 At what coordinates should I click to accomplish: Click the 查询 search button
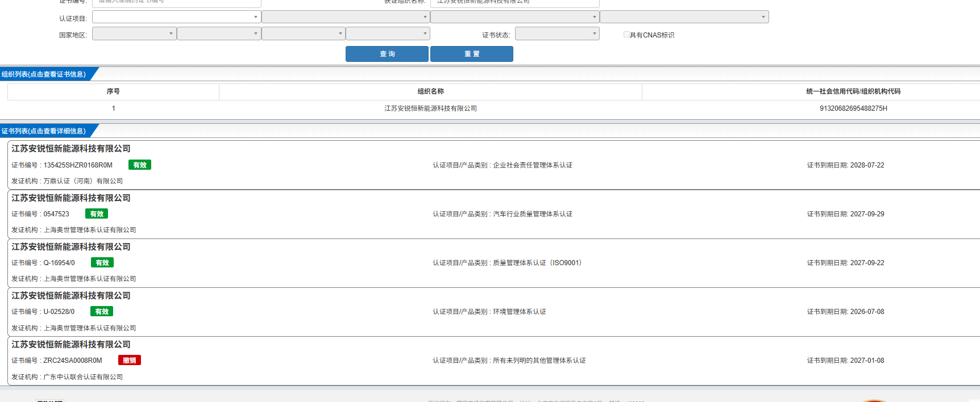coord(387,54)
